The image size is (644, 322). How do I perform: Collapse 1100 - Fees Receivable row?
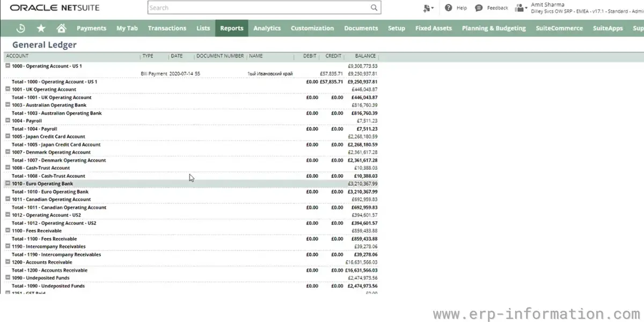pos(8,230)
